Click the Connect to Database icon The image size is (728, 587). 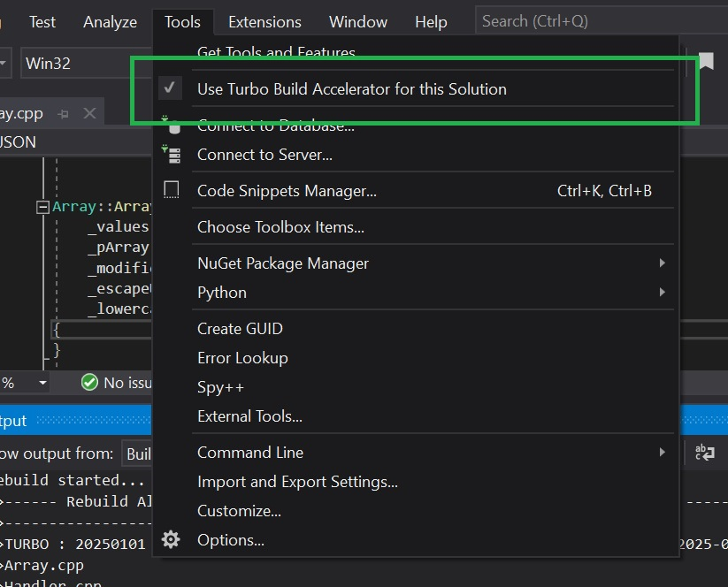172,126
